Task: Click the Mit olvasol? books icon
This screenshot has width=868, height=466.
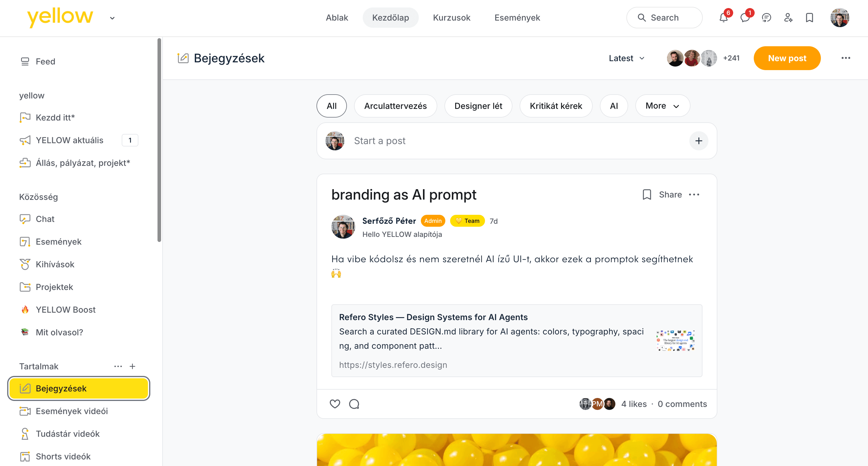Action: (25, 332)
